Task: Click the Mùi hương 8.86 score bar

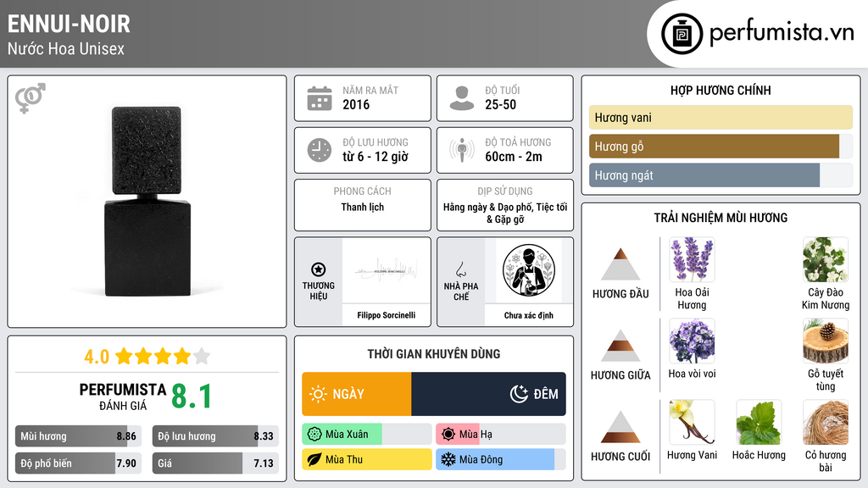Action: tap(78, 436)
